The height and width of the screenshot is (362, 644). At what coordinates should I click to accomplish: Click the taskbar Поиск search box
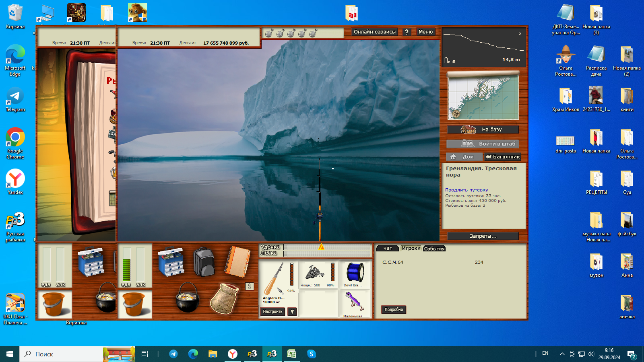pyautogui.click(x=77, y=354)
